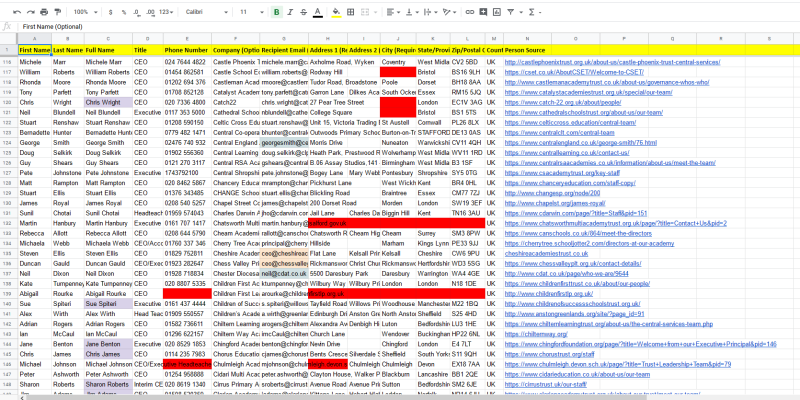Open the text wrapping dropdown

[430, 12]
